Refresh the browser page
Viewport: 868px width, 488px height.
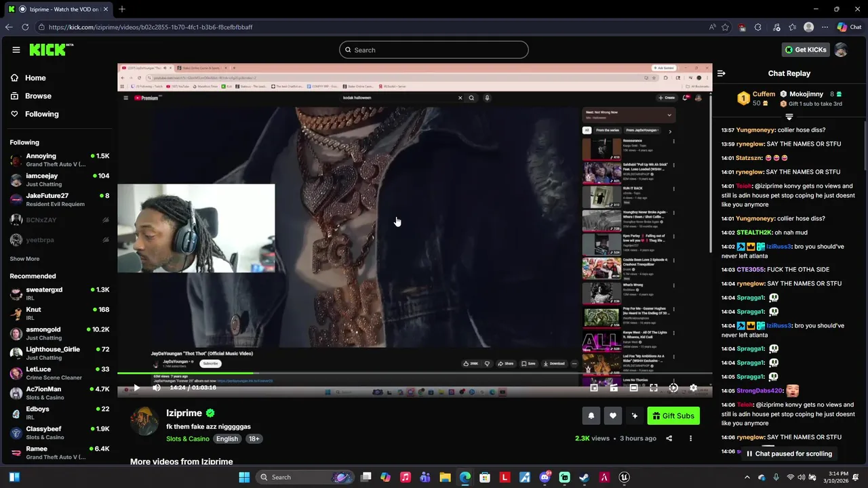click(x=25, y=27)
